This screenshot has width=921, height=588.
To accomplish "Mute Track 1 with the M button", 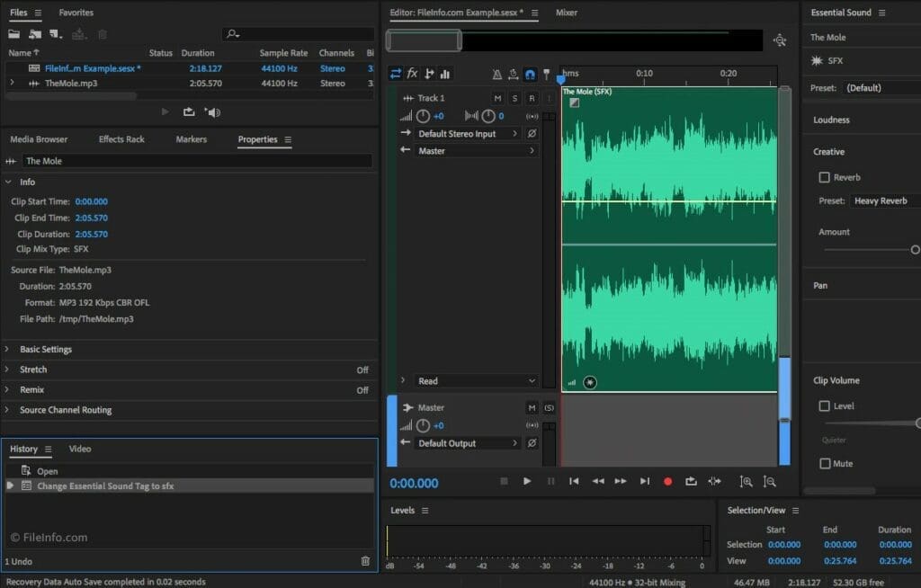I will coord(497,98).
